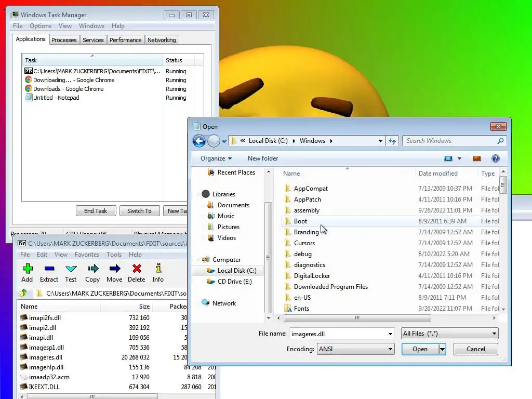Select the Boot folder
This screenshot has width=532, height=399.
pyautogui.click(x=390, y=221)
